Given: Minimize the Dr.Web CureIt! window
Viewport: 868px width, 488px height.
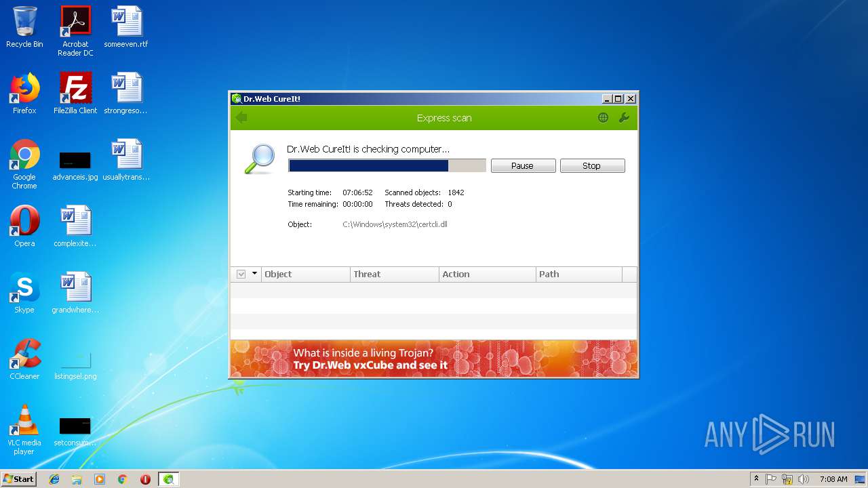Looking at the screenshot, I should click(x=607, y=99).
